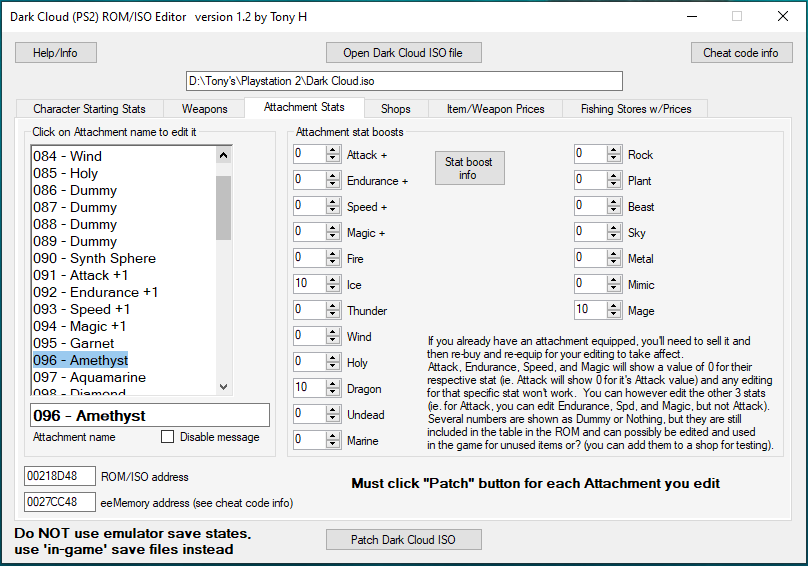The width and height of the screenshot is (808, 566).
Task: Show the Cheat code info
Action: (x=741, y=52)
